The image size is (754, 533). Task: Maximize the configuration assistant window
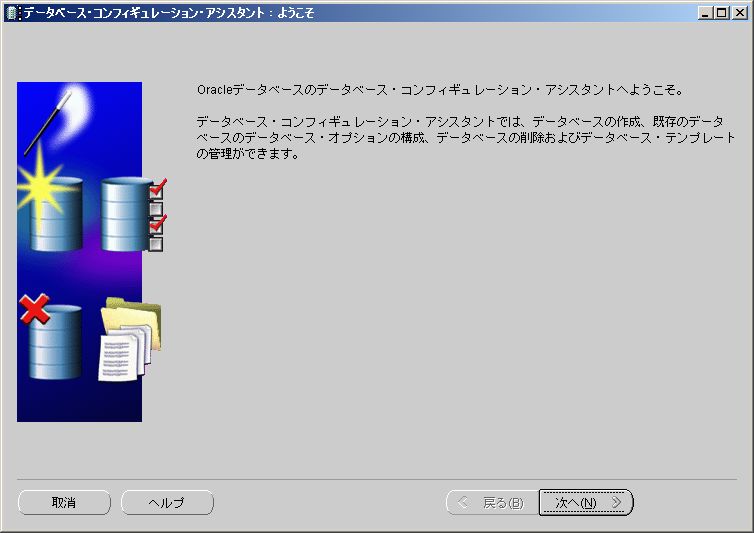(x=722, y=13)
